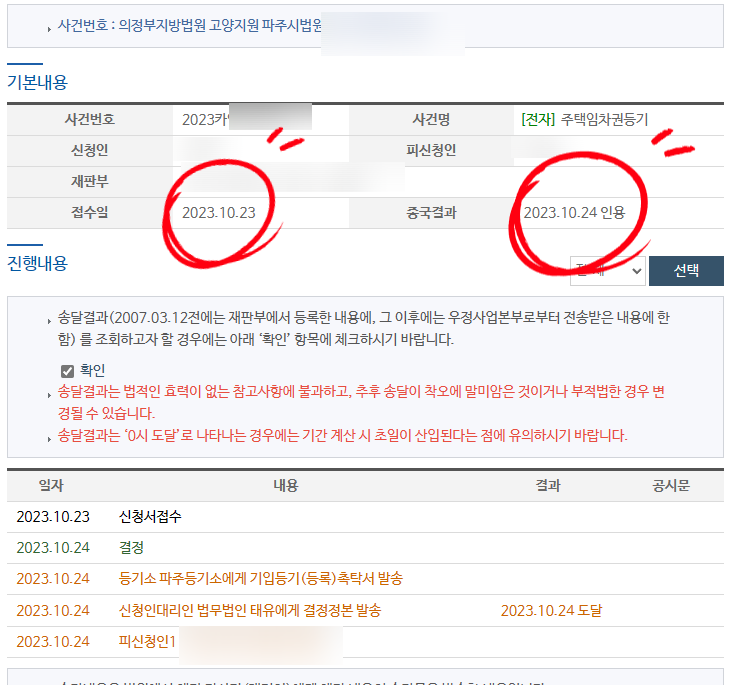Click the 종국결과 label cell

(x=431, y=213)
